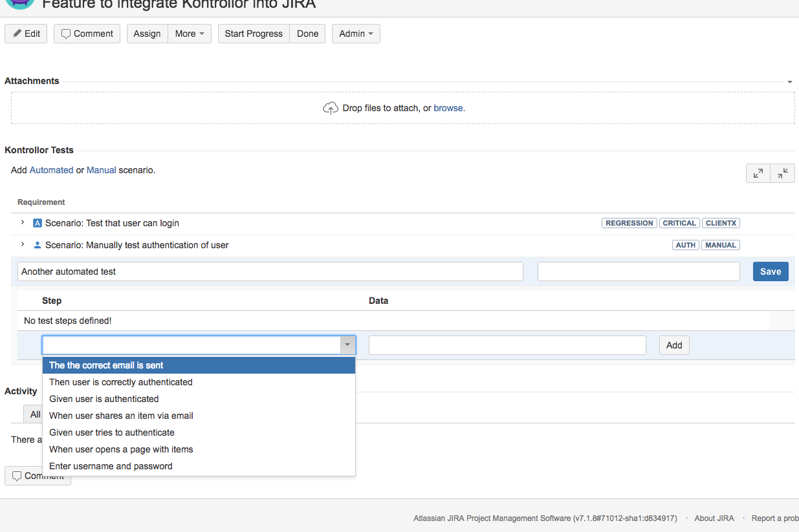The image size is (799, 532).
Task: Focus the empty tags field beside Save
Action: [639, 271]
